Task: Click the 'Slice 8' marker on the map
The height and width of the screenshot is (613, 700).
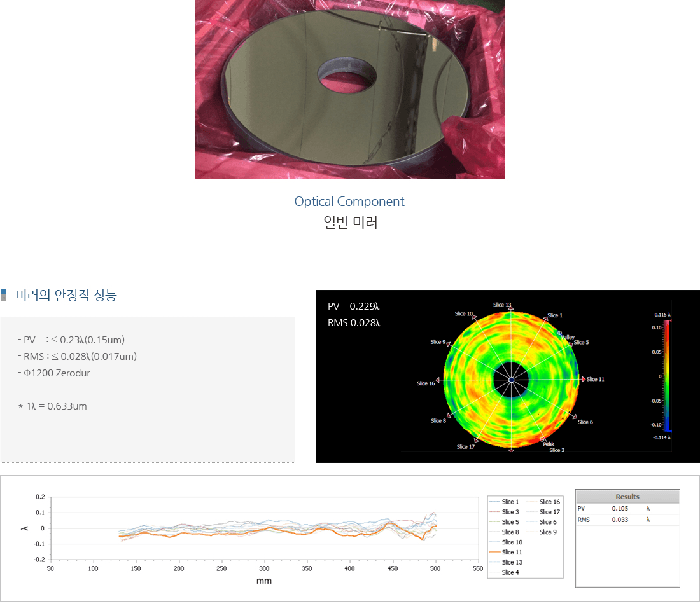Action: [439, 421]
